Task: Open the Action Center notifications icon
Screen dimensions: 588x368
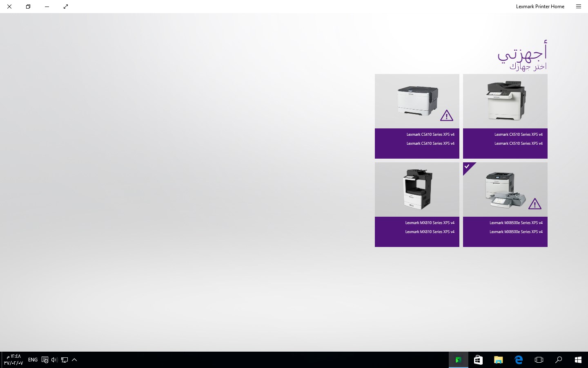Action: tap(45, 360)
